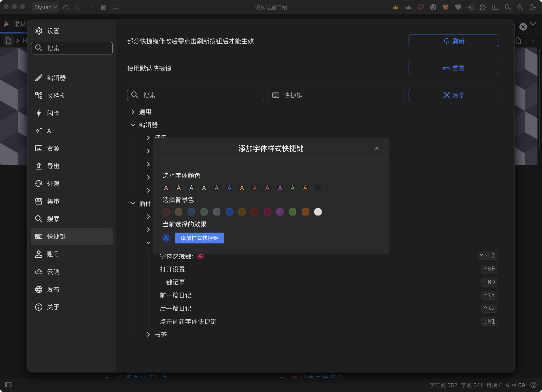This screenshot has height=392, width=542.
Task: Toggle the dock panel icon at bottom-left
Action: [x=8, y=385]
